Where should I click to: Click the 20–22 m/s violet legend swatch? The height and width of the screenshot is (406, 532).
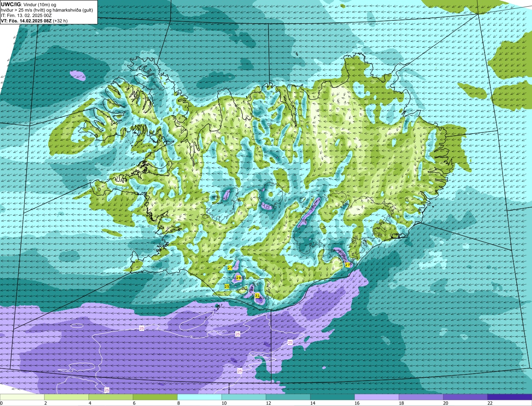(x=465, y=397)
